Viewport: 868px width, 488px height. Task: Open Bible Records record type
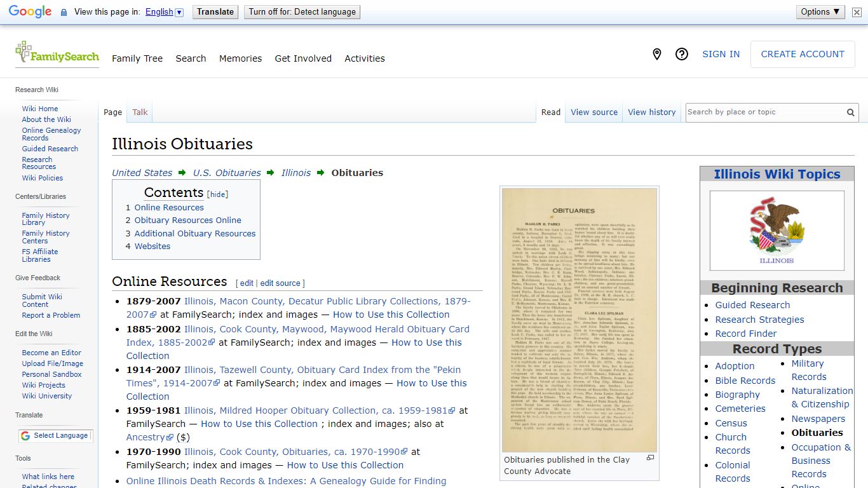click(x=745, y=381)
